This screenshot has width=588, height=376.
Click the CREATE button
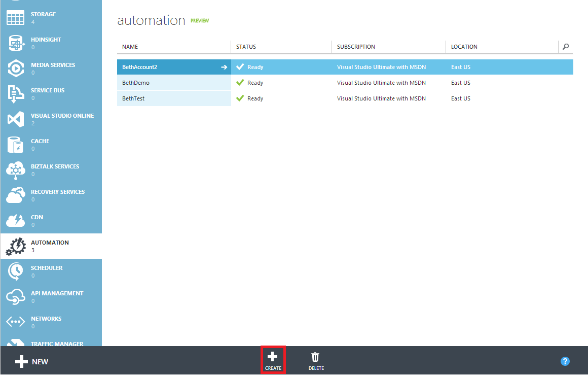point(273,360)
